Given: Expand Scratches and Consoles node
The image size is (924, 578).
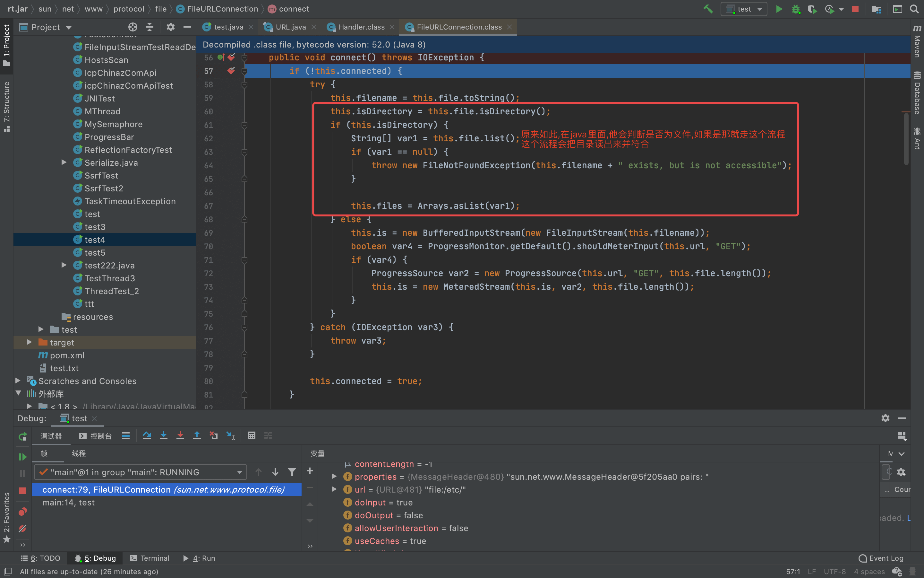Looking at the screenshot, I should [18, 381].
